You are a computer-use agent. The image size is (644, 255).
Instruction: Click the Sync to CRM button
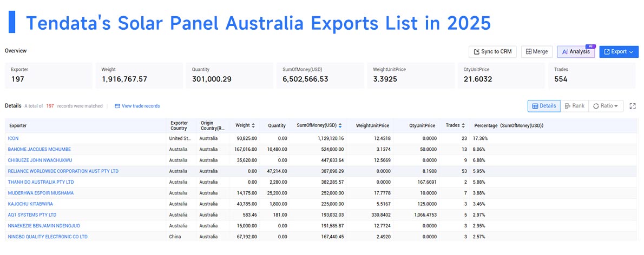point(492,52)
